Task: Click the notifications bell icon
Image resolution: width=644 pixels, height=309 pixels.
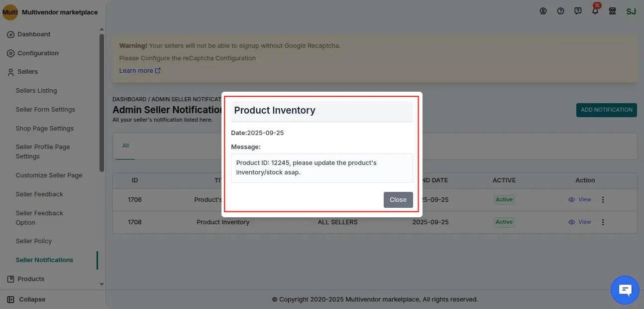Action: tap(595, 11)
